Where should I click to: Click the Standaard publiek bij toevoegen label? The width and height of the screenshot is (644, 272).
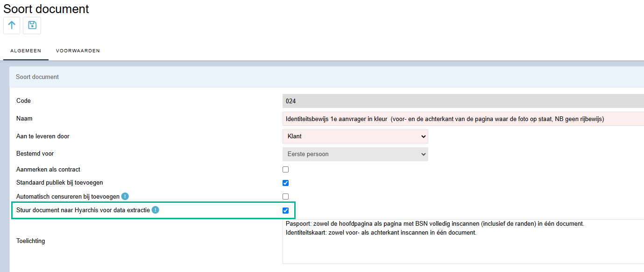[x=60, y=183]
